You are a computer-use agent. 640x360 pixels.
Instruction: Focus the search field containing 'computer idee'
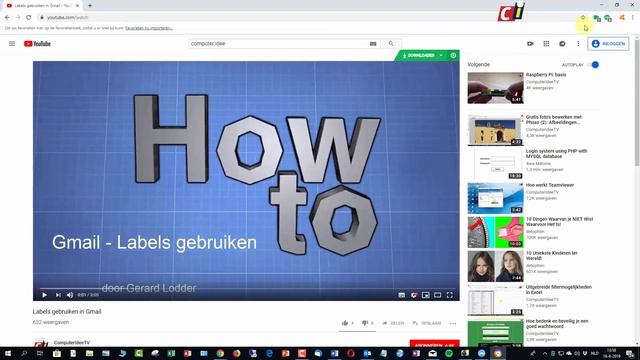[x=279, y=44]
